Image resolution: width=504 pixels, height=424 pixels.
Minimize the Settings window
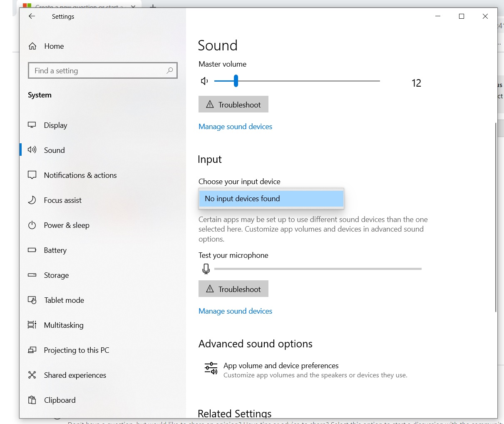[438, 16]
